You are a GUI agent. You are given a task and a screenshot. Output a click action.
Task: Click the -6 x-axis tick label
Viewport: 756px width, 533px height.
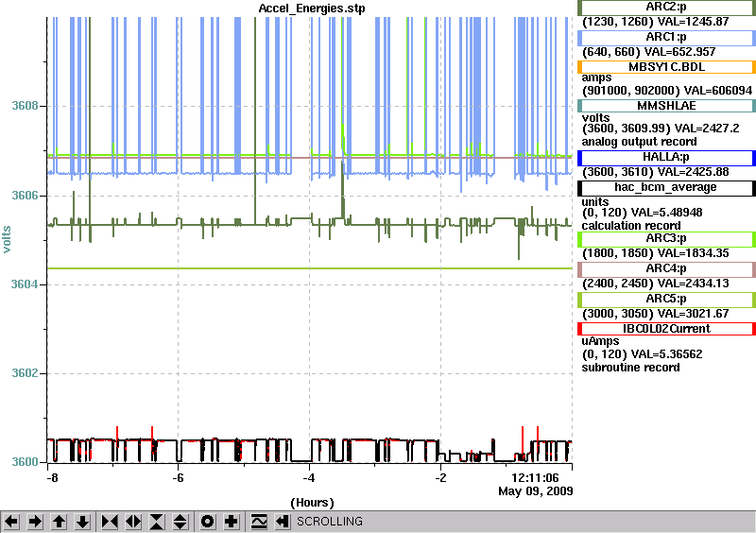click(178, 478)
